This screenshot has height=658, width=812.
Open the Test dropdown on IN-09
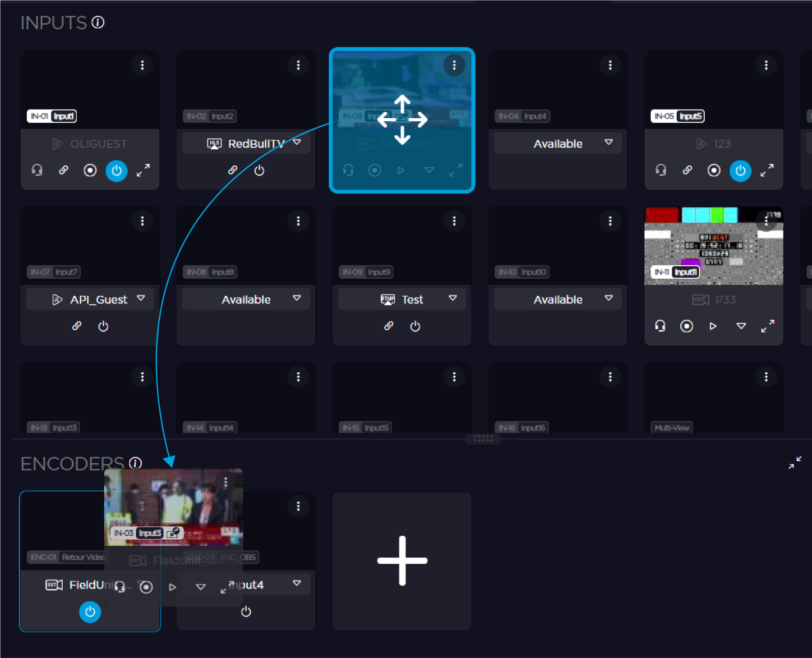(x=452, y=298)
